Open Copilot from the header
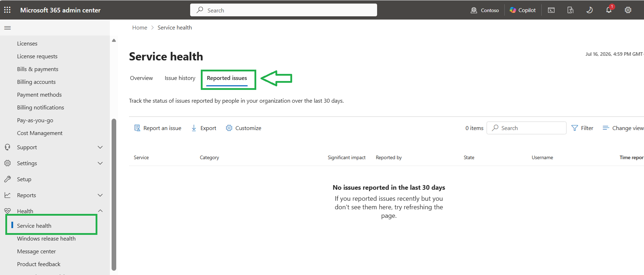The height and width of the screenshot is (275, 644). tap(522, 10)
